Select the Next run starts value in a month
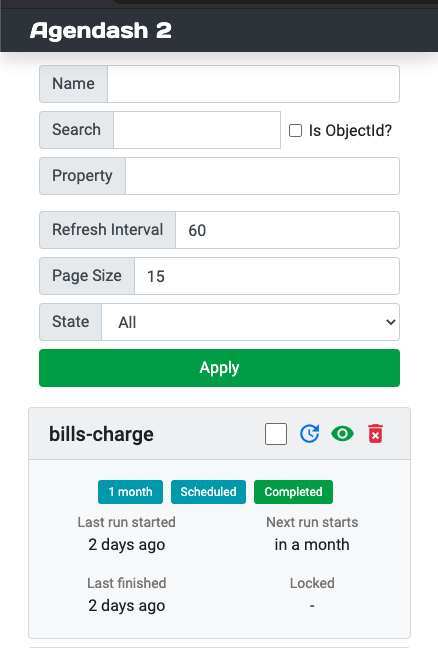 (312, 545)
